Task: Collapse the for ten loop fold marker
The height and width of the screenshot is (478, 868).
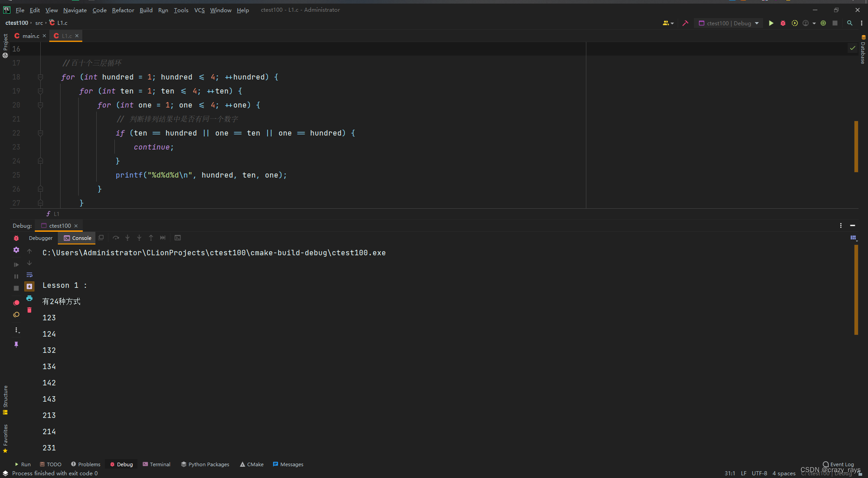Action: coord(40,91)
